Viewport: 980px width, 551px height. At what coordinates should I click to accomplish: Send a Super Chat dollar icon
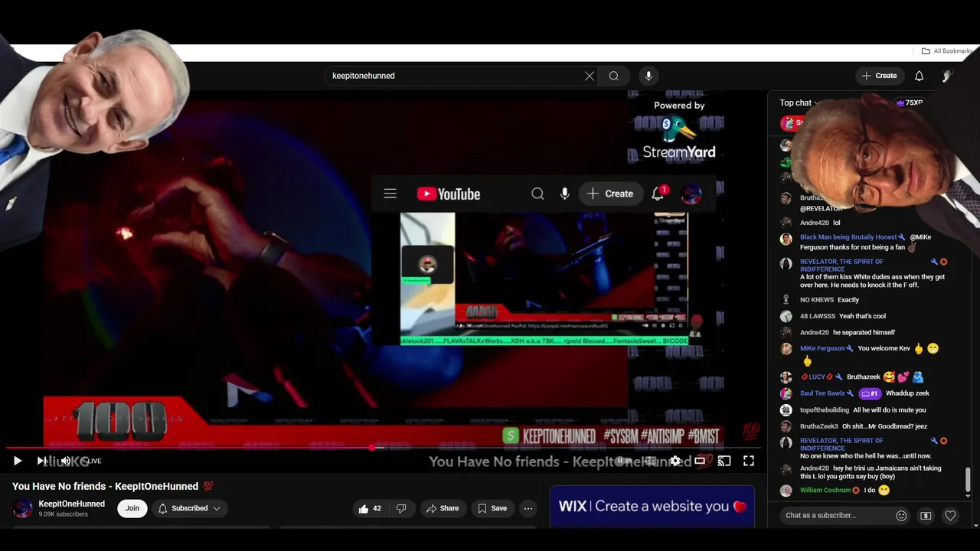(x=926, y=516)
